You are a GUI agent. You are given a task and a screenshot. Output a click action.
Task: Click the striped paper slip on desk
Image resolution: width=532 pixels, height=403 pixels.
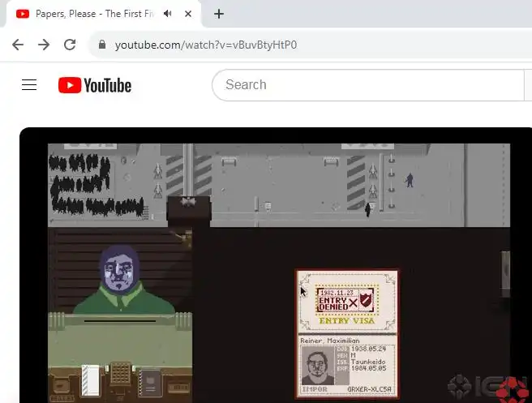point(90,379)
